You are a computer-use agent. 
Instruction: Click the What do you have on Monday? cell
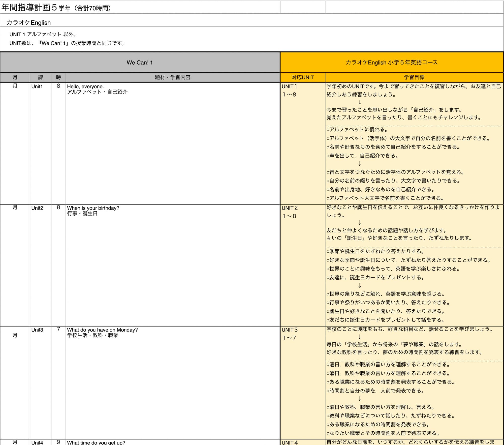tap(173, 383)
